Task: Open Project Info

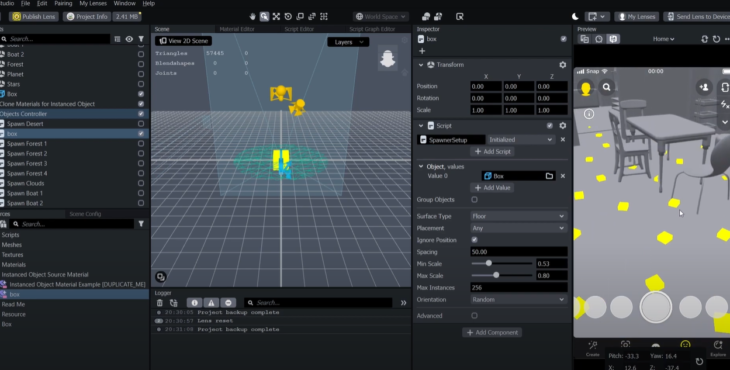Action: tap(87, 16)
